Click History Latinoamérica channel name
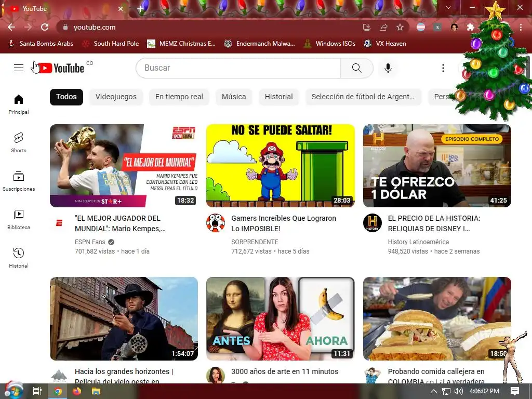Screen dimensions: 532x399 418,242
